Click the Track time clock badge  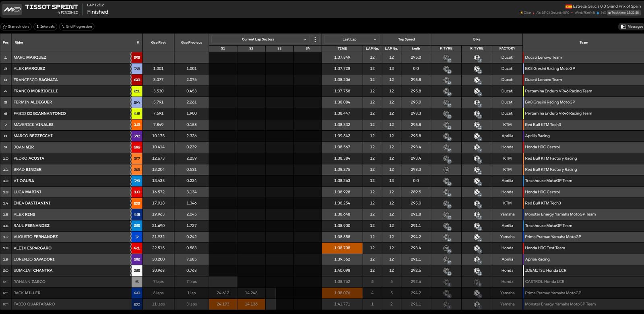click(624, 13)
